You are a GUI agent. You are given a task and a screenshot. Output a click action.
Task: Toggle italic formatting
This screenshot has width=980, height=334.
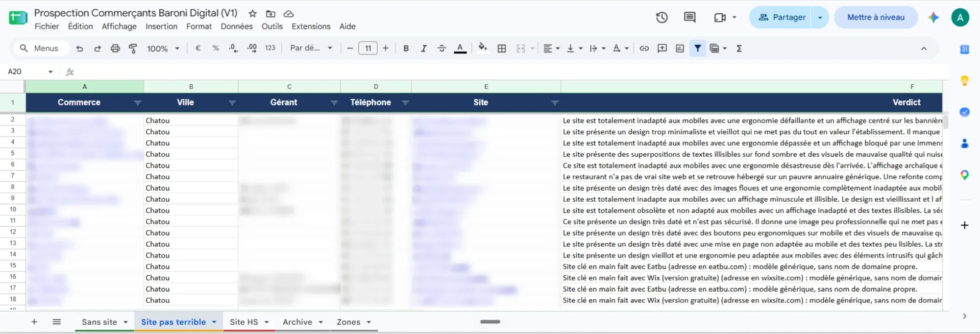424,48
